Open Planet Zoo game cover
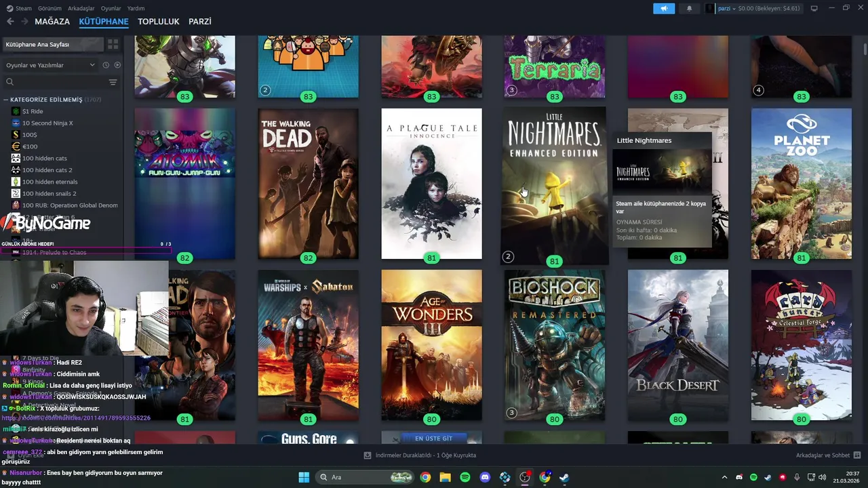This screenshot has width=868, height=488. 802,184
